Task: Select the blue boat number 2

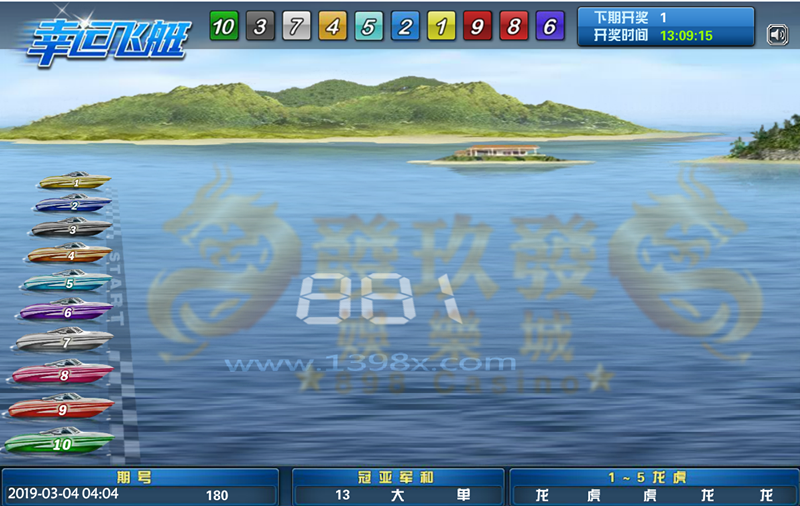Action: tap(72, 203)
